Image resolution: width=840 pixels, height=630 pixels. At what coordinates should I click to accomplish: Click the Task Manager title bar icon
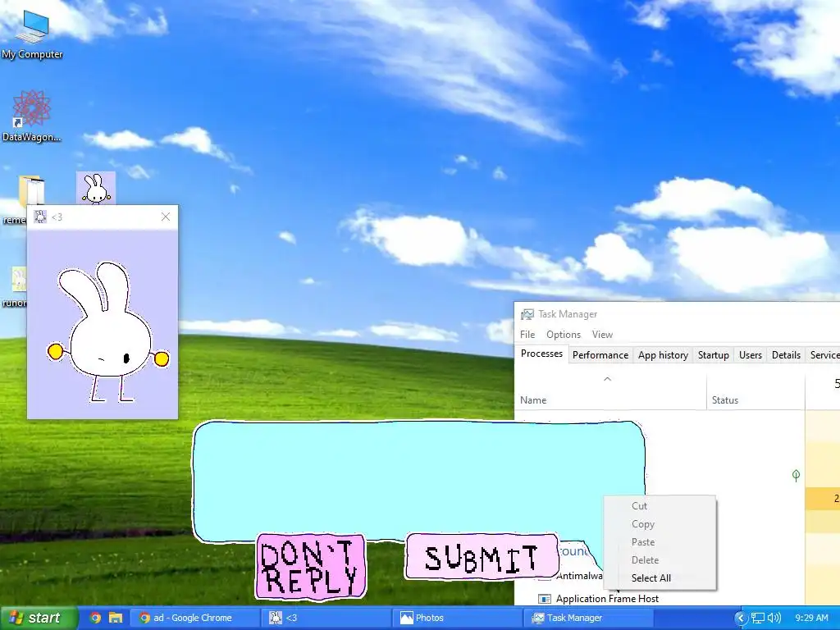pos(527,314)
